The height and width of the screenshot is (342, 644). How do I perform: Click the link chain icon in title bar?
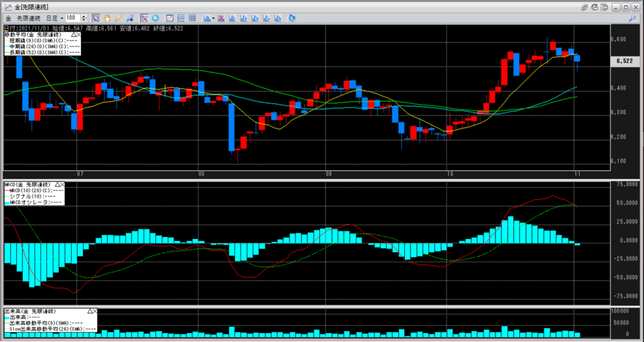tap(586, 7)
